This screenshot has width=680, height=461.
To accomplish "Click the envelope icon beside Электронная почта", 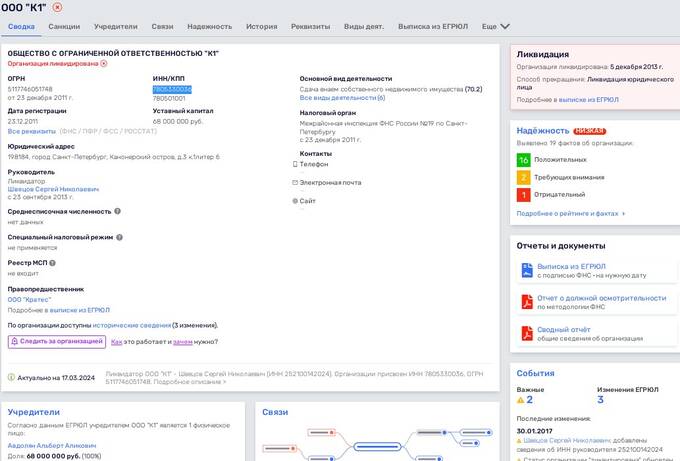I will 295,183.
